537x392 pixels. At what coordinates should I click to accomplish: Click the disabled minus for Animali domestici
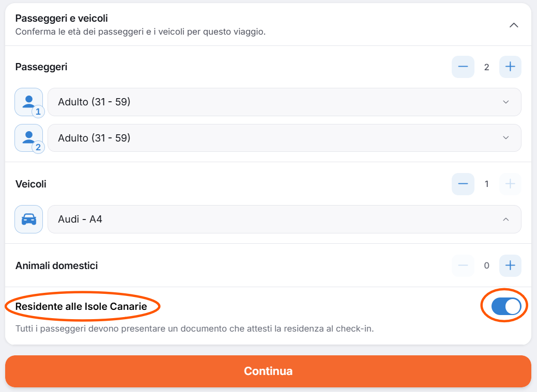click(x=463, y=265)
